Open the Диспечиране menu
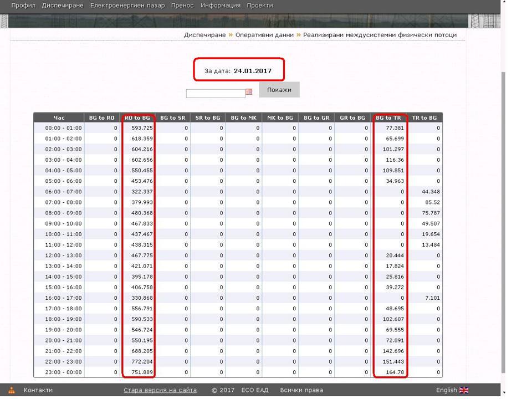The height and width of the screenshot is (399, 532). (x=62, y=5)
